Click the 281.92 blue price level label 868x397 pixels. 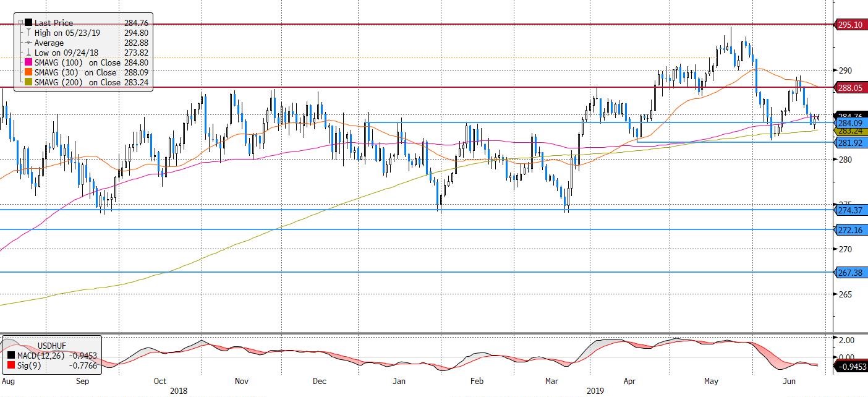pyautogui.click(x=851, y=143)
